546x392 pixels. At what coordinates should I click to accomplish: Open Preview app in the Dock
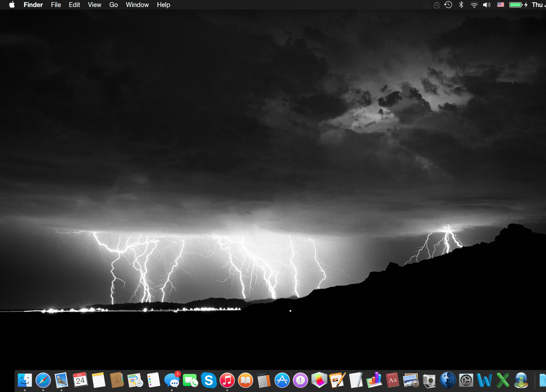(411, 380)
